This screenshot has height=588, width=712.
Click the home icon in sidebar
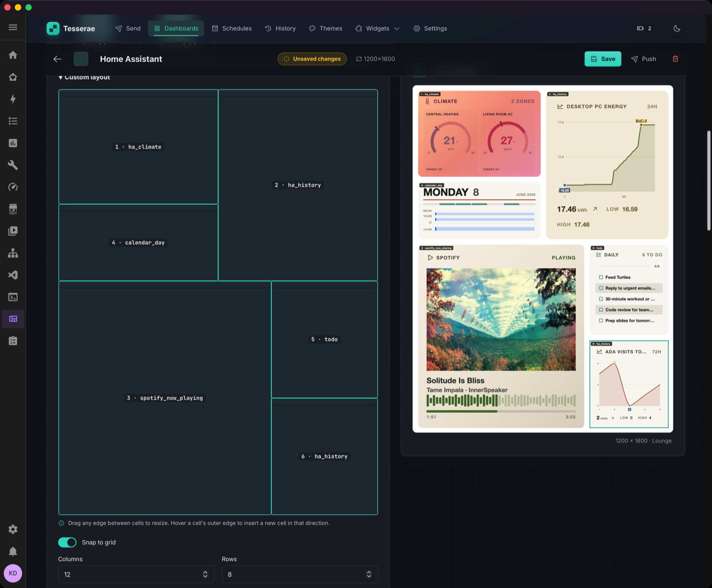tap(13, 55)
